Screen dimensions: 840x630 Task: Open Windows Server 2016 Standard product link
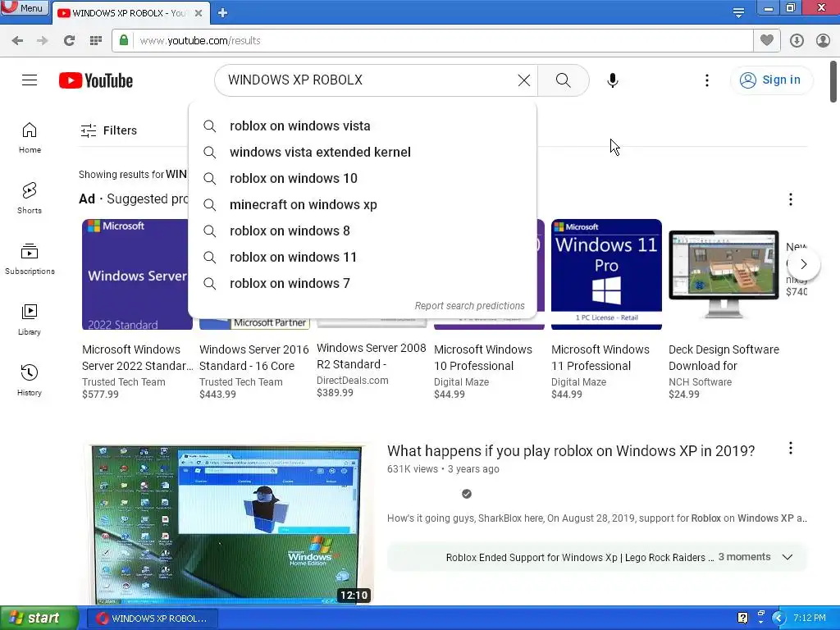(254, 358)
